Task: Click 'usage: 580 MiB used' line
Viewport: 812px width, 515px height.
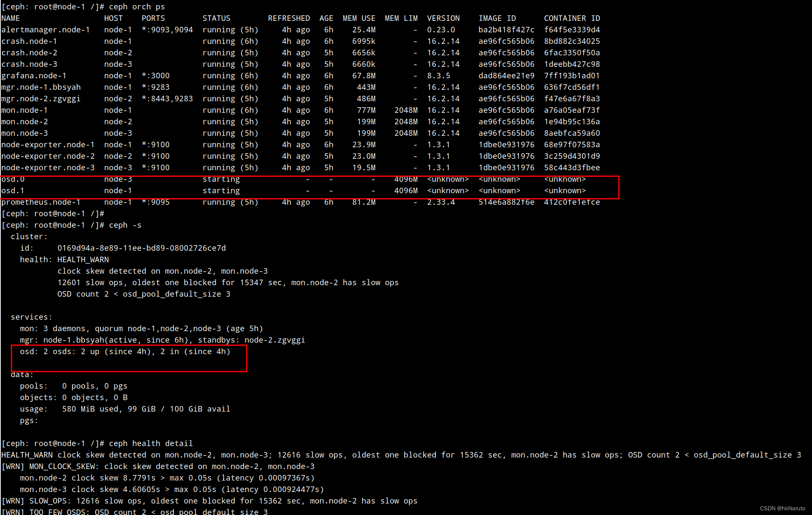Action: coord(125,409)
